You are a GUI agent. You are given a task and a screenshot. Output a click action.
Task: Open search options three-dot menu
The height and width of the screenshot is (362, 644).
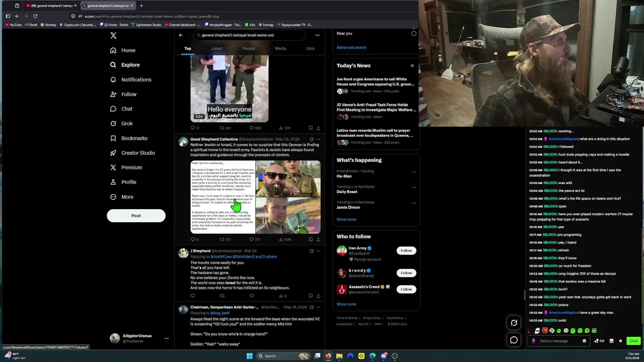[317, 35]
